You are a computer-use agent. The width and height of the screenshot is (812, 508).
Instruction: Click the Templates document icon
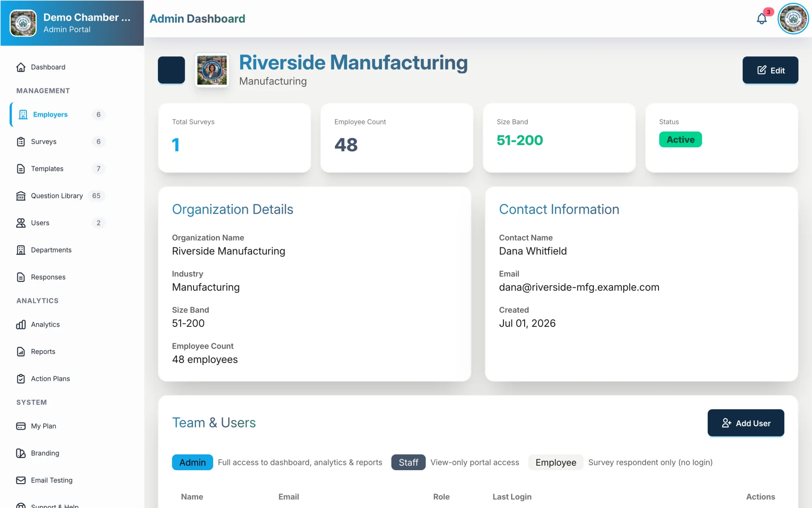point(21,169)
